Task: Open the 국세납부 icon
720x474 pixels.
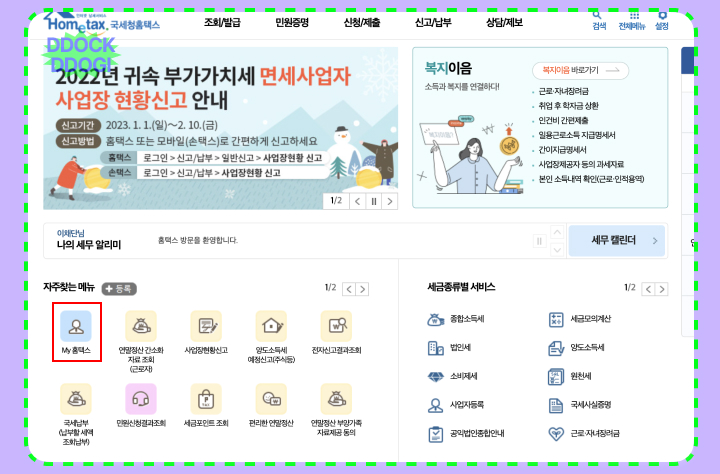Action: [x=76, y=399]
